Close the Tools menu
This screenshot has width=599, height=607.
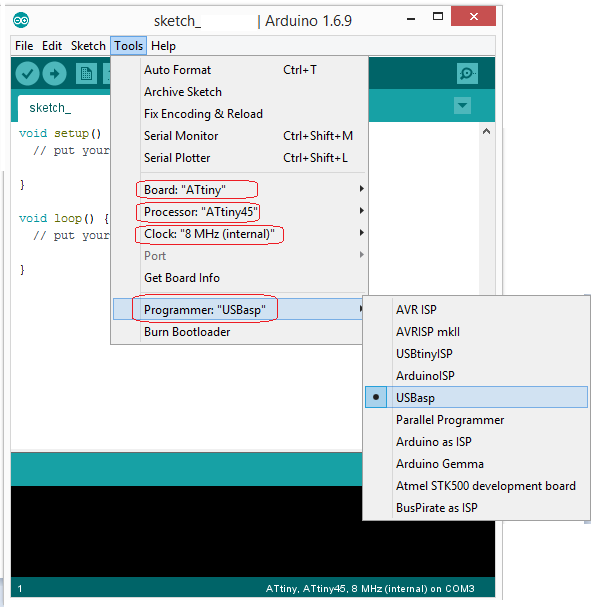[x=129, y=46]
